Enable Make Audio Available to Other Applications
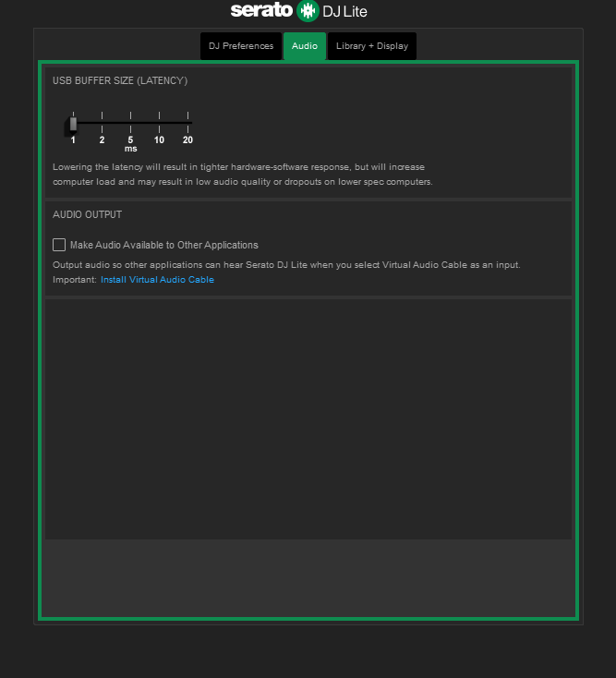The height and width of the screenshot is (678, 616). pyautogui.click(x=59, y=245)
